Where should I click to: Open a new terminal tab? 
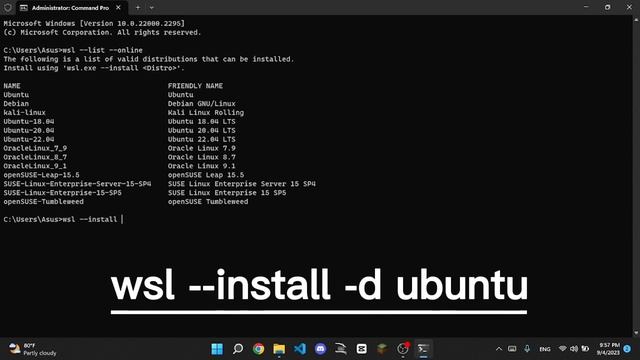point(138,8)
